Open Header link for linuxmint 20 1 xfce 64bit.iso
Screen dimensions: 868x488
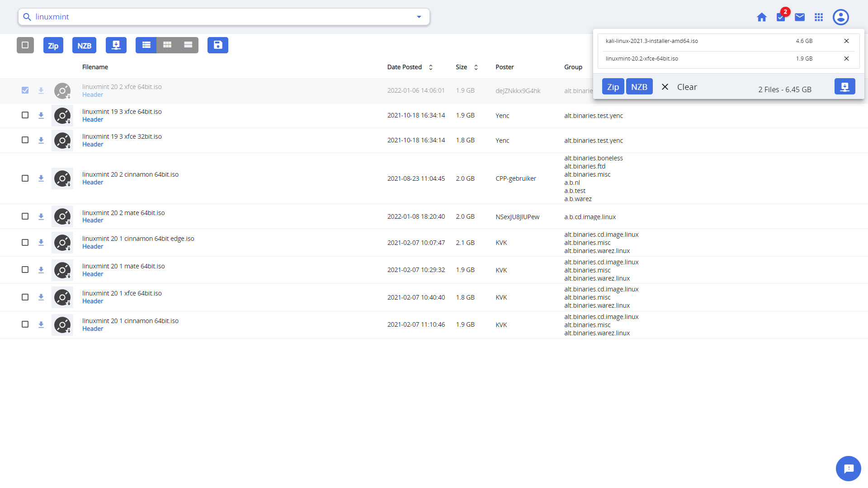93,301
